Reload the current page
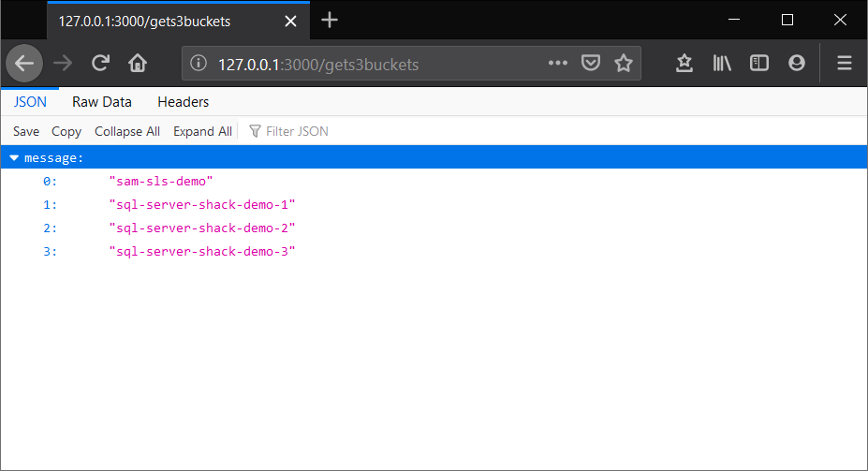 tap(100, 64)
